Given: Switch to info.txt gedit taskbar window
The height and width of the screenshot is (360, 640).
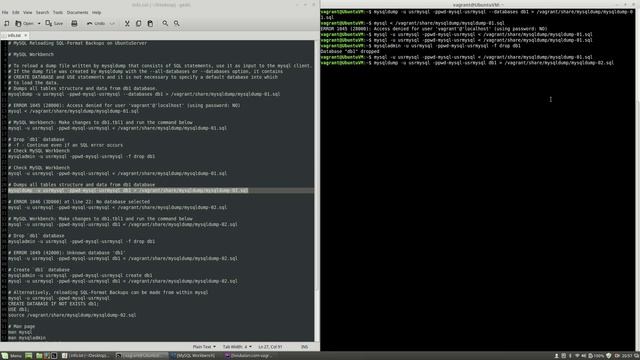Looking at the screenshot, I should [x=86, y=356].
